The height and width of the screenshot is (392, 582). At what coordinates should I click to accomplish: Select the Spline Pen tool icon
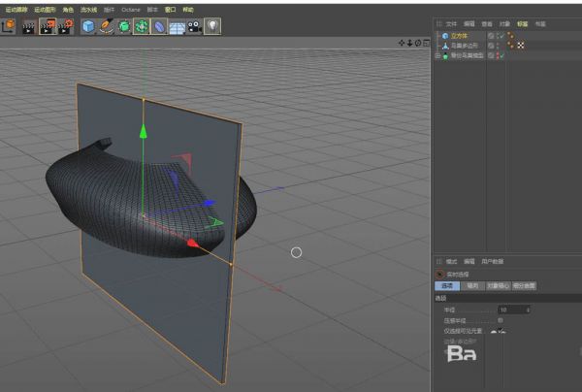[x=107, y=26]
